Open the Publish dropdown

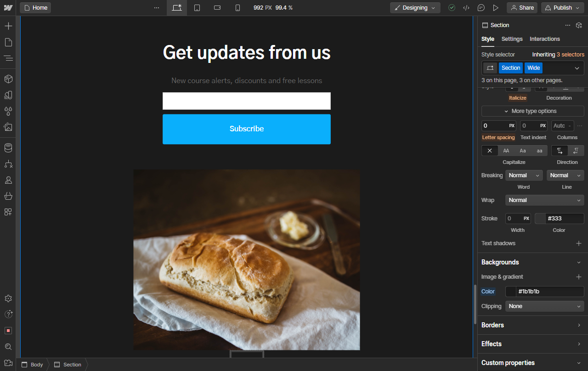coord(563,8)
